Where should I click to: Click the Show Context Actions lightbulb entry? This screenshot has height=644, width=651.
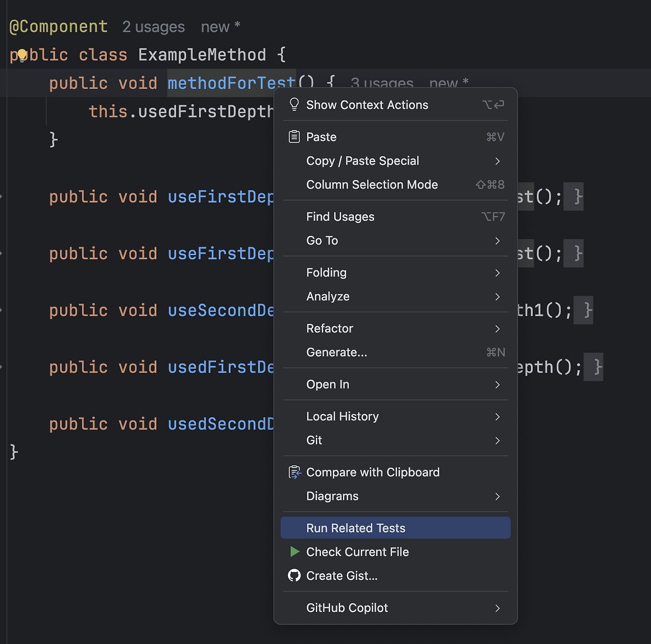coord(395,105)
